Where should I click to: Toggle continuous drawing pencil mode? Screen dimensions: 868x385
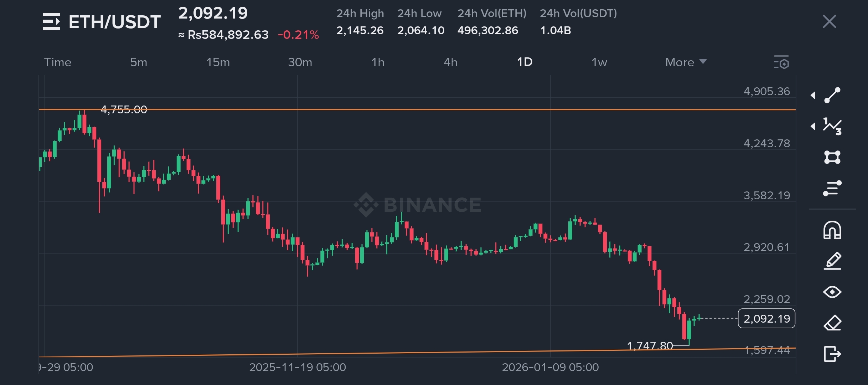[832, 261]
